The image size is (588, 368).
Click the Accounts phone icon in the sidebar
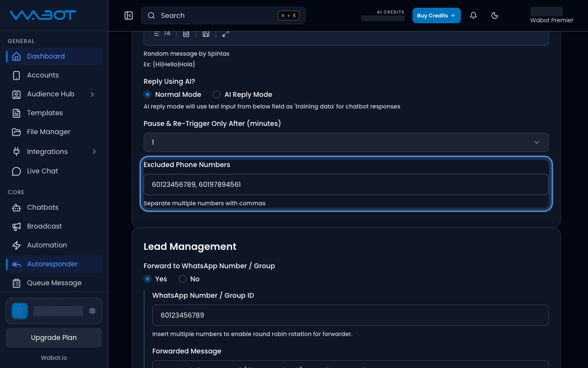point(16,75)
